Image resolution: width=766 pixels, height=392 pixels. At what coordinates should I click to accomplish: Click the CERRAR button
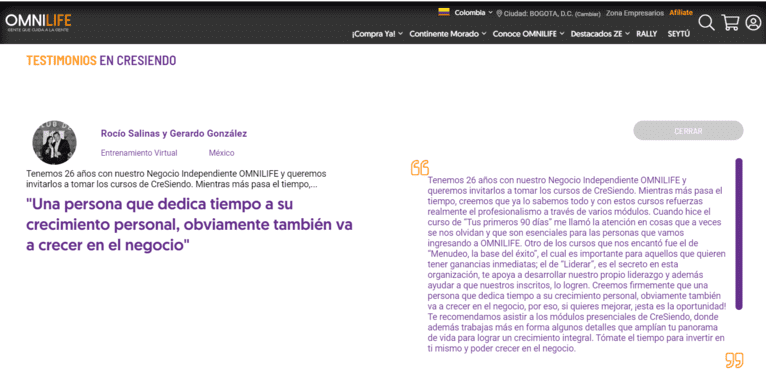coord(688,131)
